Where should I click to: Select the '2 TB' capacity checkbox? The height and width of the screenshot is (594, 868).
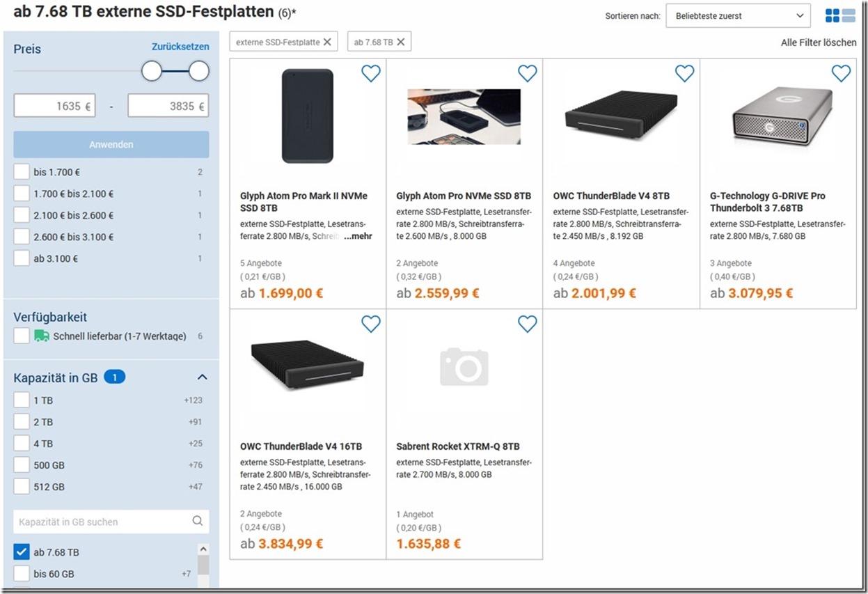click(x=22, y=422)
